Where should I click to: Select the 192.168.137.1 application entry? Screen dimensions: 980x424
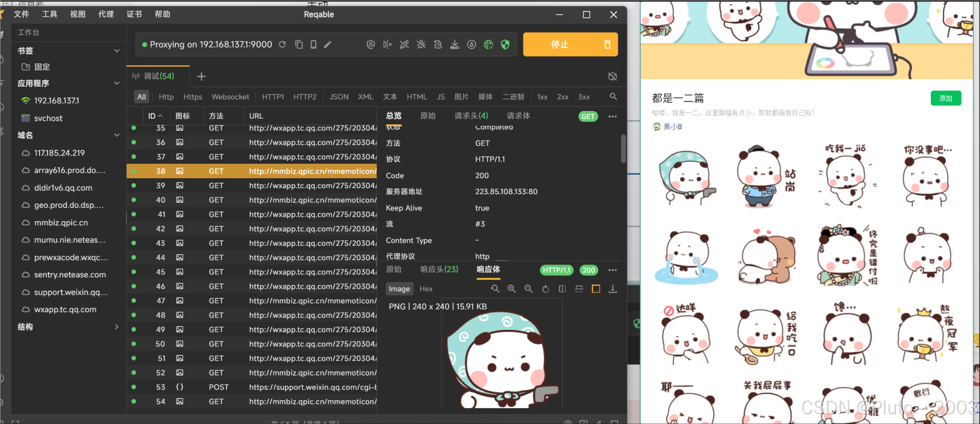point(56,101)
